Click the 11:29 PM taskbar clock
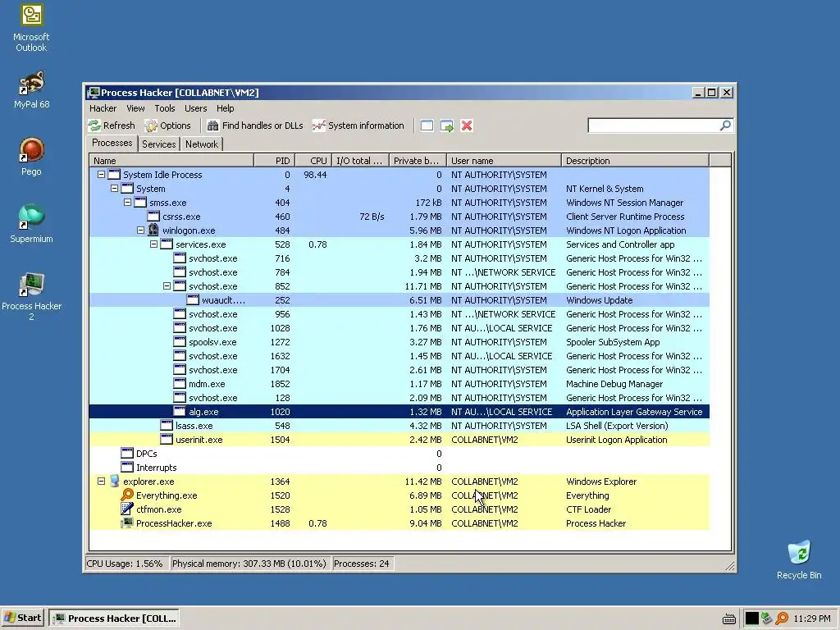The height and width of the screenshot is (630, 840). tap(812, 619)
